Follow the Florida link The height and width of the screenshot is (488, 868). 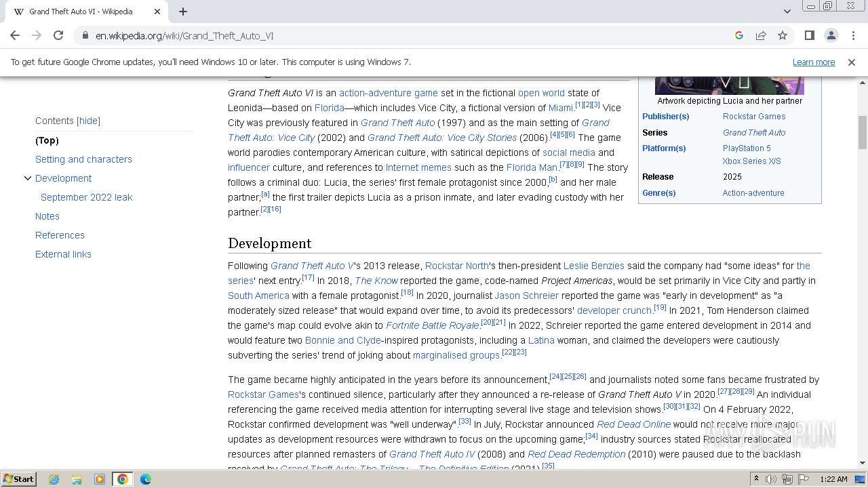click(330, 108)
